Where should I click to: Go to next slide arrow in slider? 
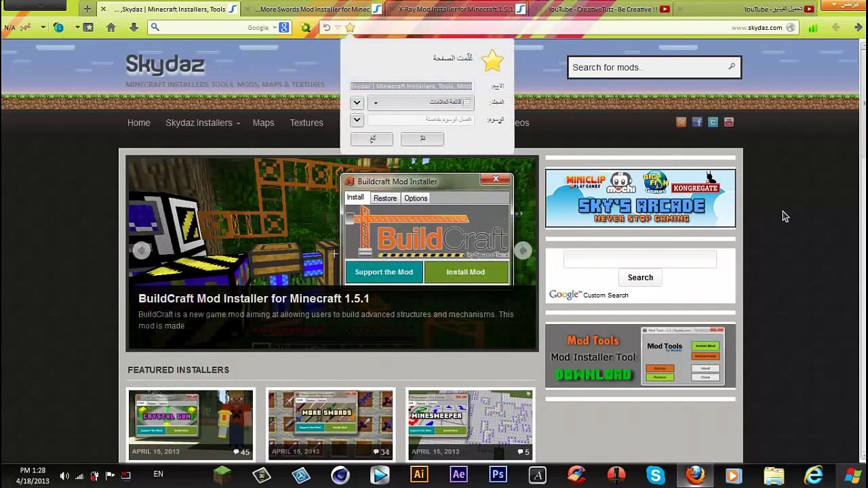[x=523, y=251]
